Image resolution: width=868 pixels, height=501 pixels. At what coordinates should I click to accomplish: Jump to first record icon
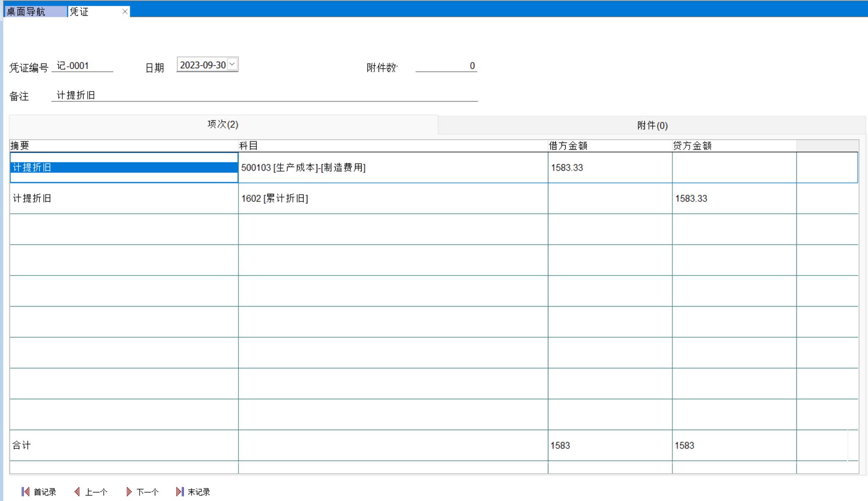click(26, 492)
